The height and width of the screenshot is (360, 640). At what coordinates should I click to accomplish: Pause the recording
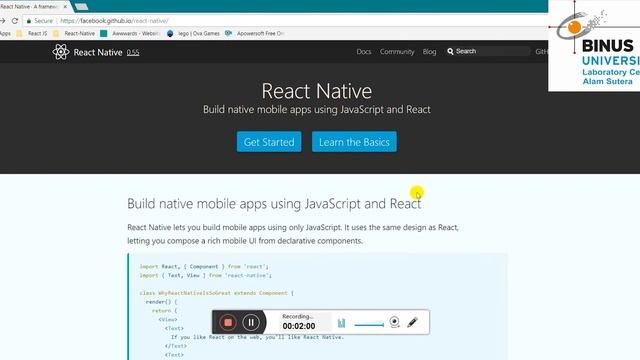coord(251,322)
